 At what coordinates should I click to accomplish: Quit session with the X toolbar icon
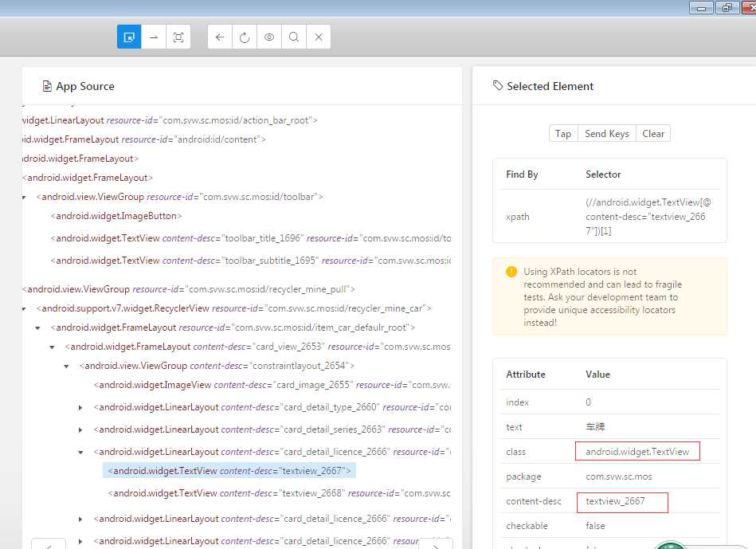(x=318, y=37)
